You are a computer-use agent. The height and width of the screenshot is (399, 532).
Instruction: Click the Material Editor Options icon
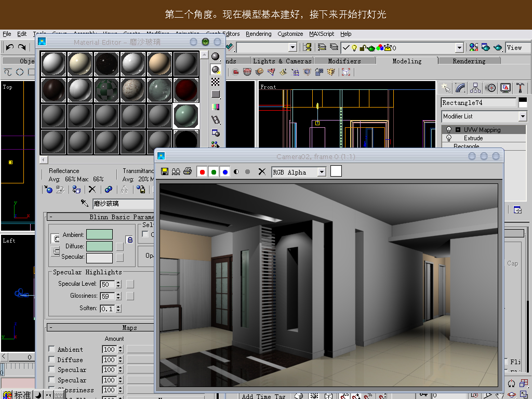[x=216, y=132]
